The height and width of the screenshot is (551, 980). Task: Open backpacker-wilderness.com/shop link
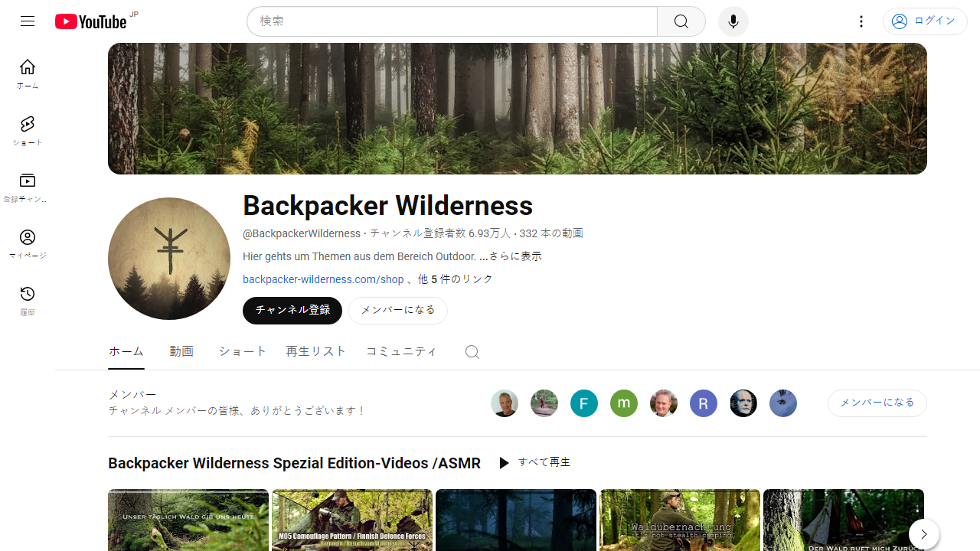(x=323, y=279)
